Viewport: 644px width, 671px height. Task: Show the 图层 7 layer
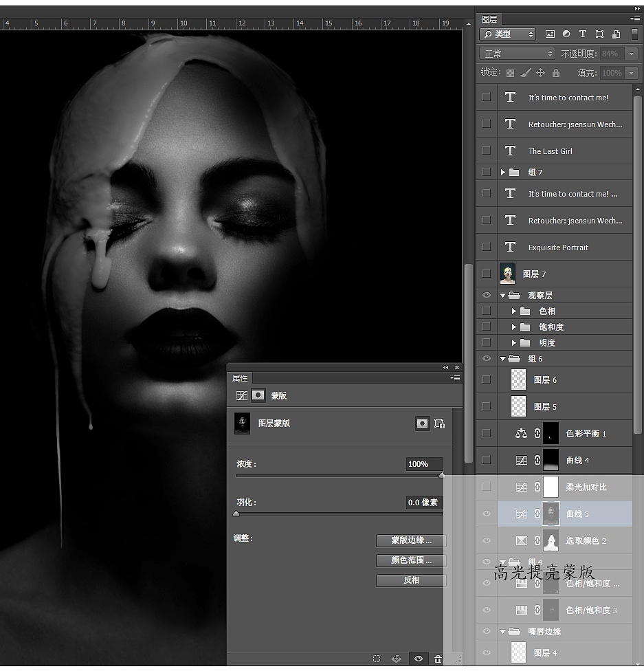click(x=487, y=274)
